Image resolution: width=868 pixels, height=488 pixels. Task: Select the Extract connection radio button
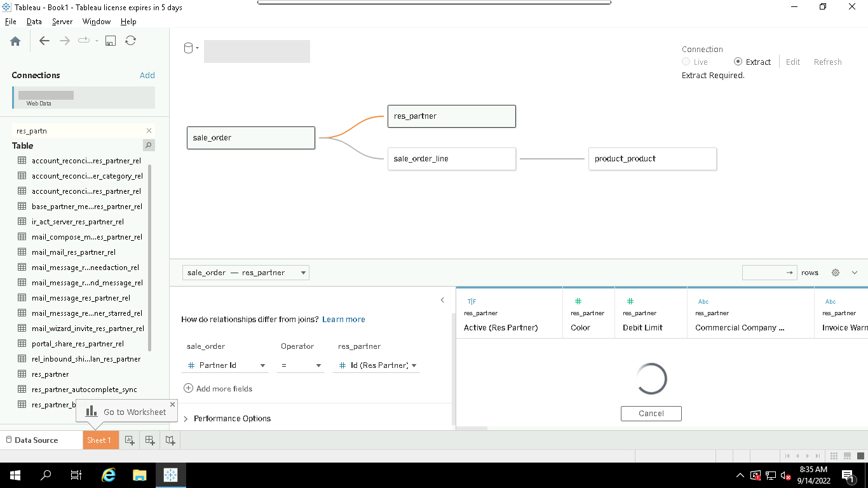coord(738,62)
